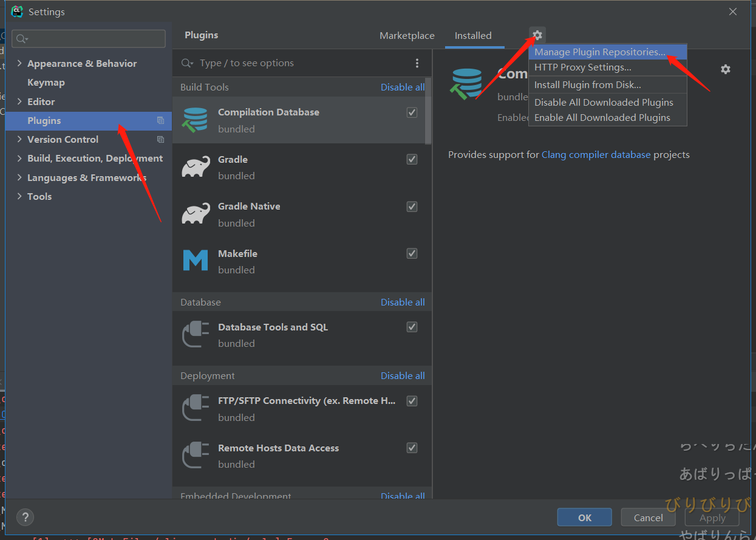Uncheck Database Tools and SQL checkbox
The width and height of the screenshot is (756, 540).
coord(412,327)
